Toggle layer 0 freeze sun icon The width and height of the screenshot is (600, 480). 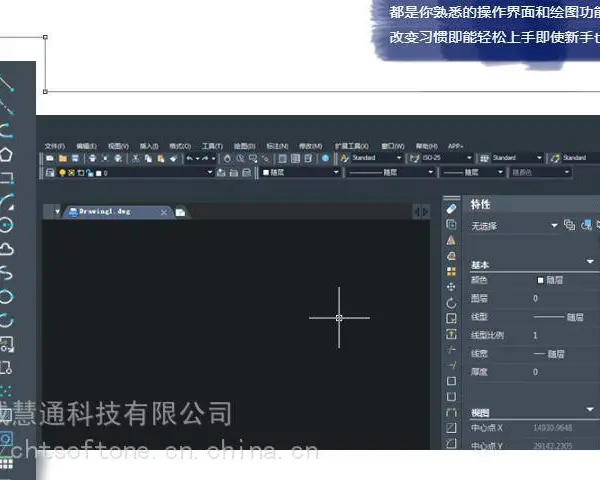tap(71, 173)
